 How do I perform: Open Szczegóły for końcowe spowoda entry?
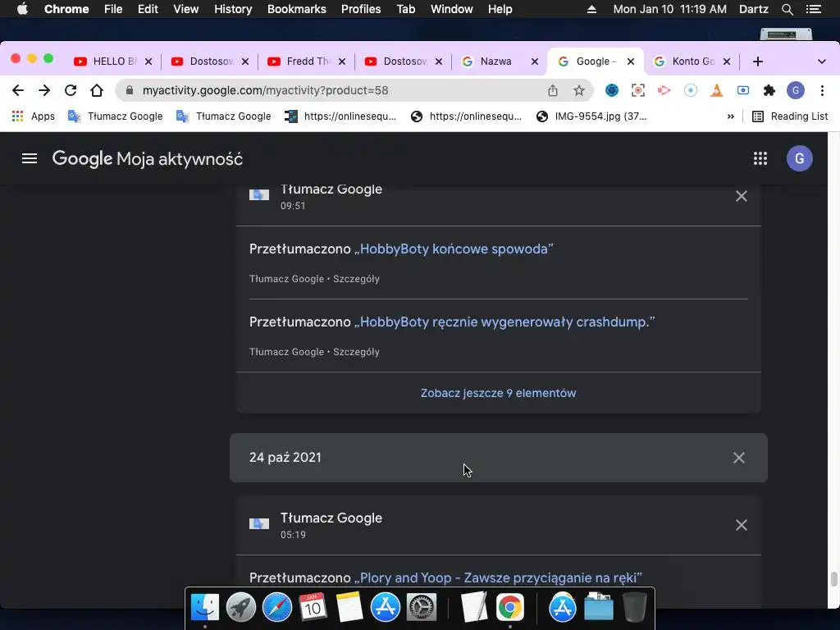(x=356, y=279)
